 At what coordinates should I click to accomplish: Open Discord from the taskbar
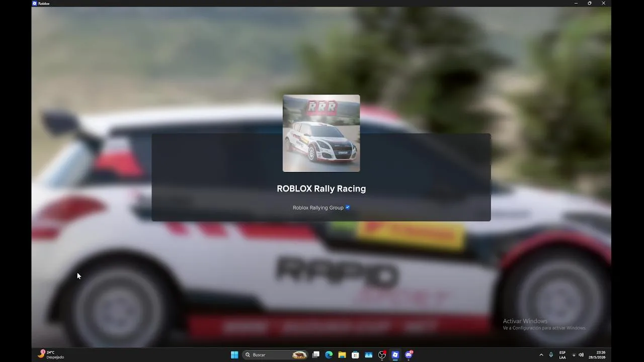coord(409,355)
